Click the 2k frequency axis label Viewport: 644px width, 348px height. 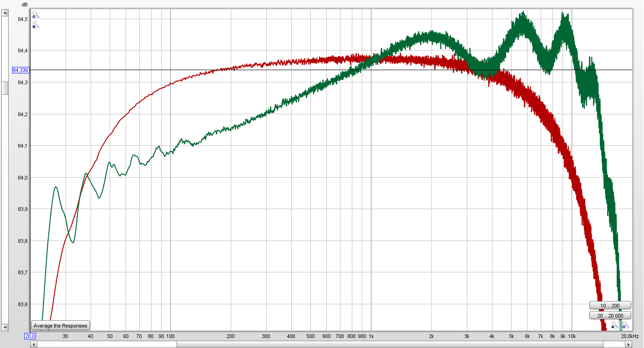click(431, 336)
